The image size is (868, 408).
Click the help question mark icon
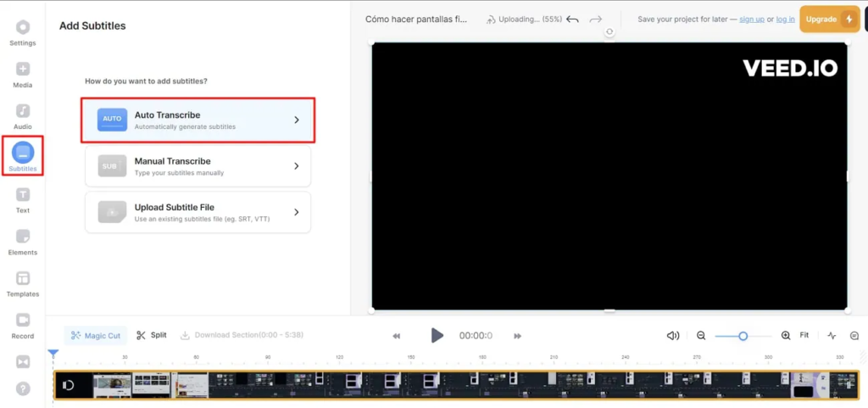pos(23,388)
